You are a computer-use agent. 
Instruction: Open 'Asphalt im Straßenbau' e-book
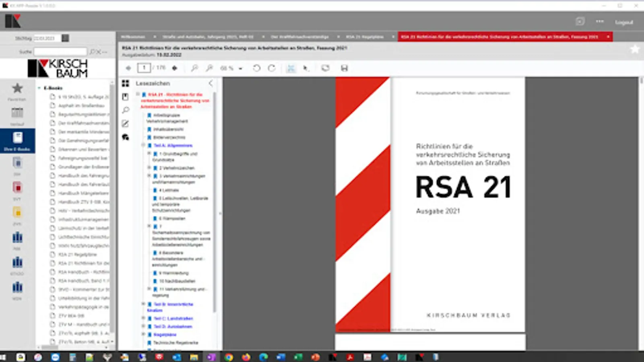click(81, 105)
